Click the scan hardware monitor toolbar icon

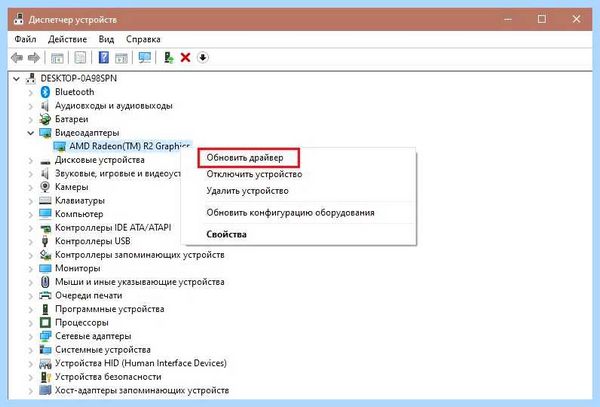[x=145, y=58]
